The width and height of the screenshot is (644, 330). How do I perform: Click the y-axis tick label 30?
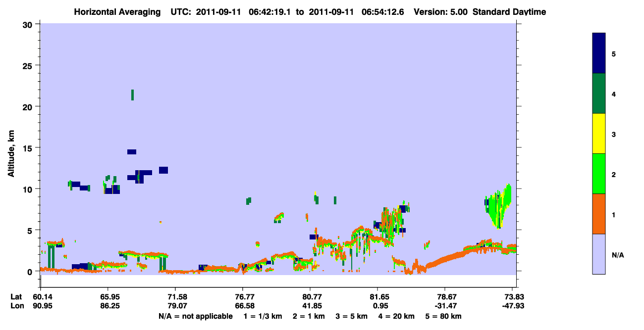(x=29, y=24)
